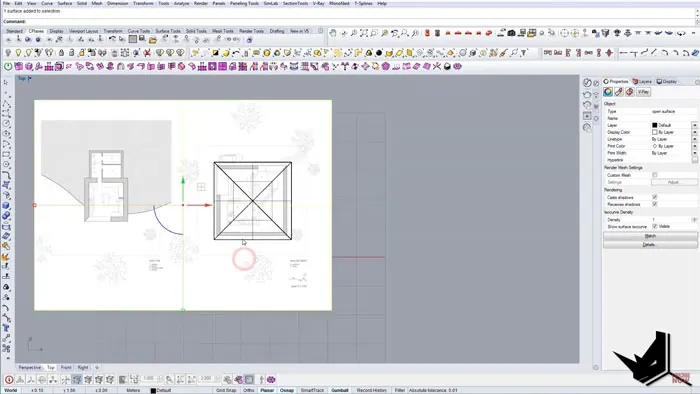This screenshot has height=394, width=700.
Task: Click the Adjust mesh settings button
Action: (673, 182)
